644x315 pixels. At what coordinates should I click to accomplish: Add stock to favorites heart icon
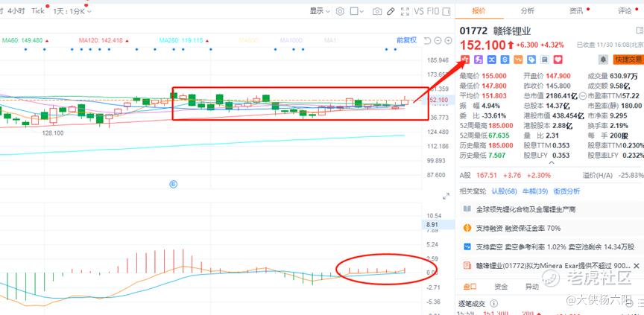click(558, 60)
